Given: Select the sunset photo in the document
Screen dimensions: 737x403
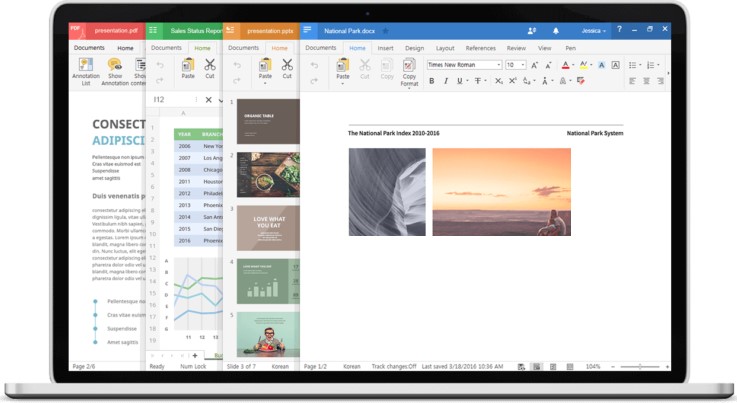Looking at the screenshot, I should coord(502,192).
